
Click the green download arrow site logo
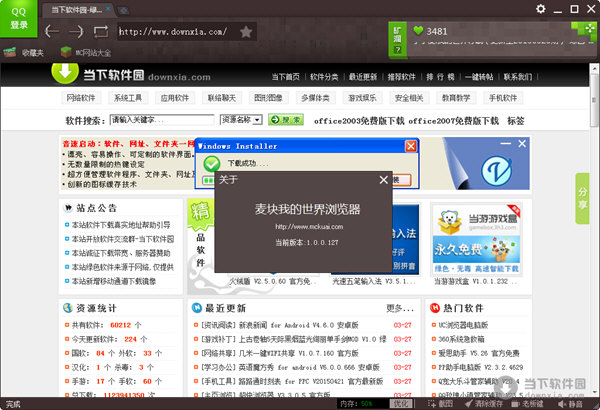[x=65, y=72]
